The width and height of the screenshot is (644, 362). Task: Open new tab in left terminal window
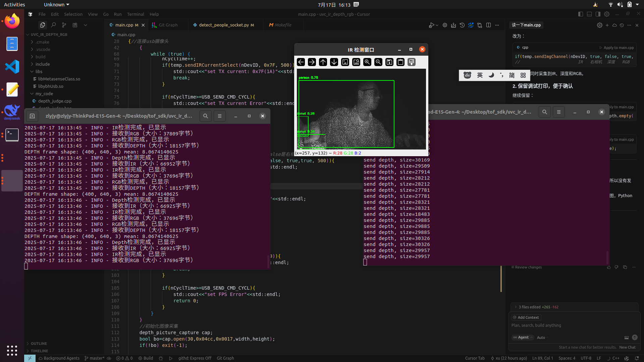(32, 116)
